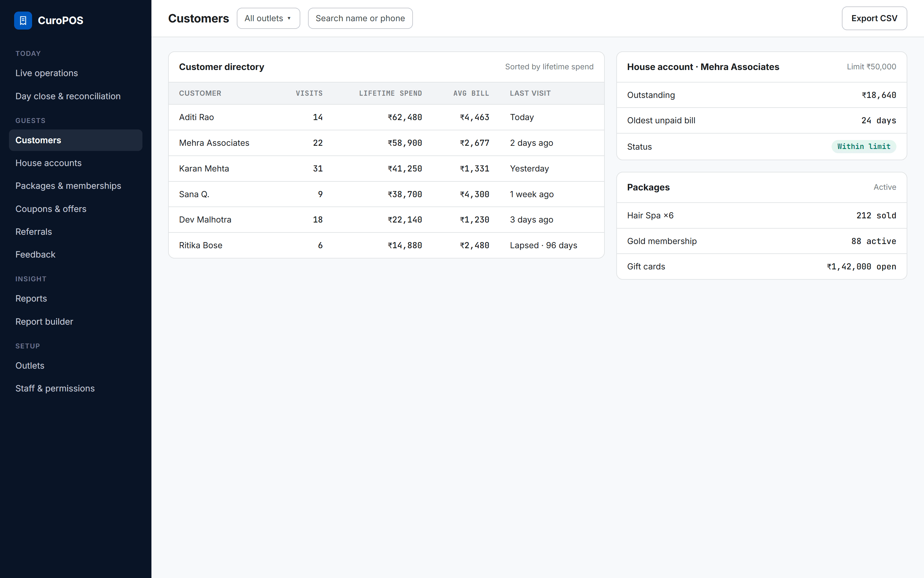Click Outstanding ₹18,640 amount
Viewport: 924px width, 578px height.
point(878,95)
